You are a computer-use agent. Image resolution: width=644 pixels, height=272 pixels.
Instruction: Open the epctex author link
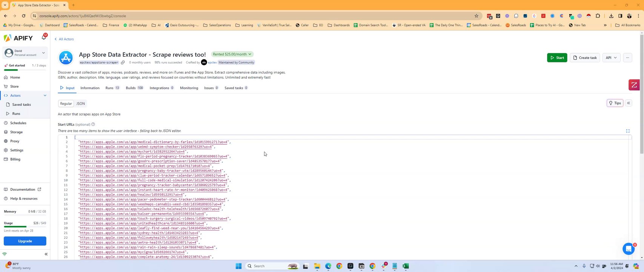[212, 62]
